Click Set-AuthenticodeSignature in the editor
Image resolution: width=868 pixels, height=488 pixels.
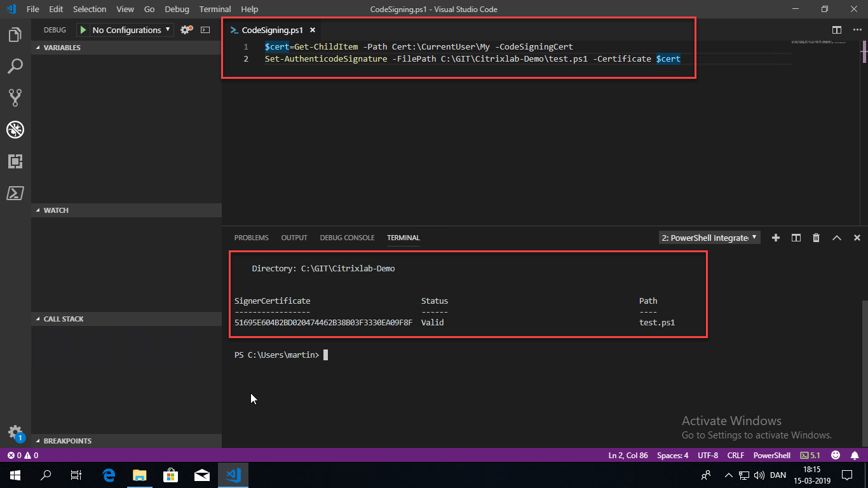[326, 58]
